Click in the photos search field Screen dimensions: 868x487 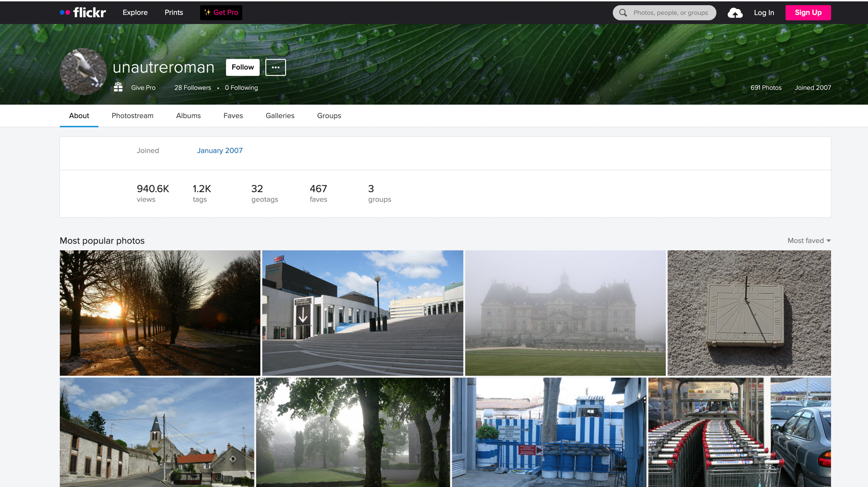click(x=671, y=13)
